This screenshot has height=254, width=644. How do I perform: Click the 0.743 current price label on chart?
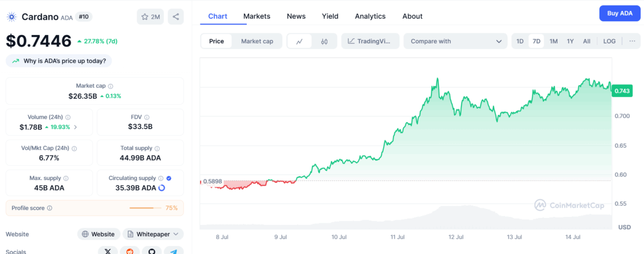pyautogui.click(x=623, y=90)
